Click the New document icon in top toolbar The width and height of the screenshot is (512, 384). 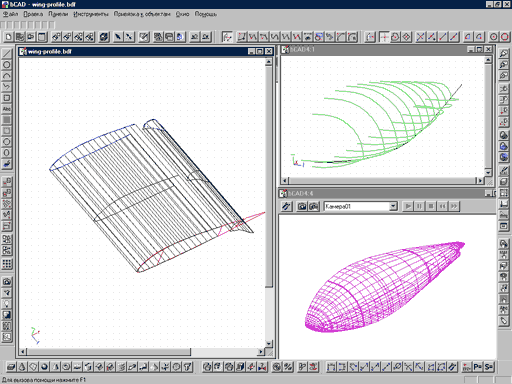click(9, 37)
